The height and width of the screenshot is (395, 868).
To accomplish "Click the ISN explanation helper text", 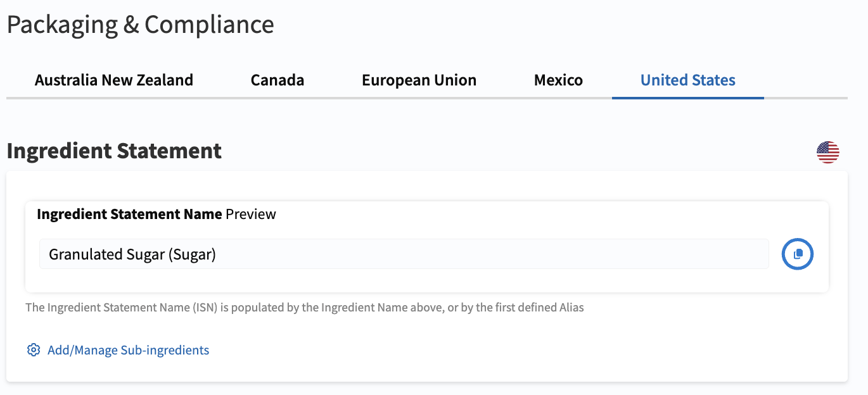I will point(305,308).
